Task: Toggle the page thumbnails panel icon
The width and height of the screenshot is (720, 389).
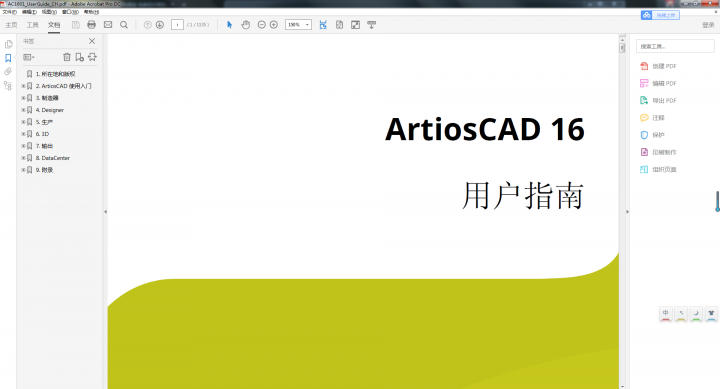Action: click(x=8, y=44)
